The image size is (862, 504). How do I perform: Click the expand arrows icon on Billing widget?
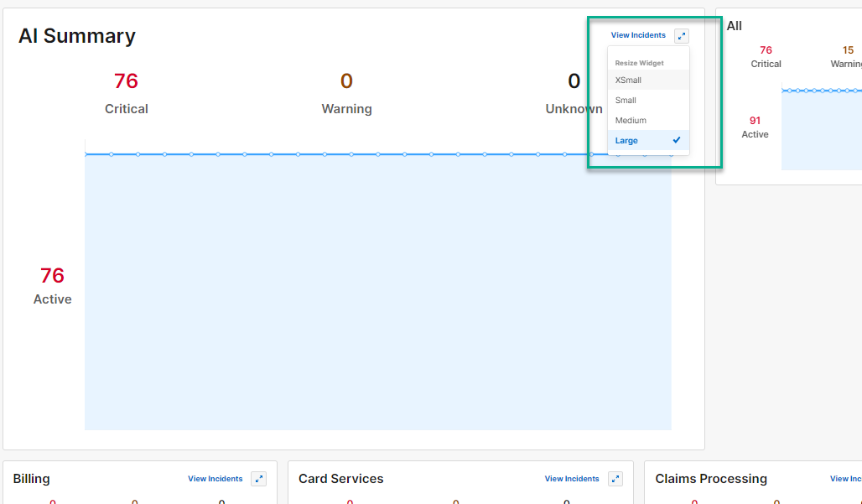coord(258,479)
